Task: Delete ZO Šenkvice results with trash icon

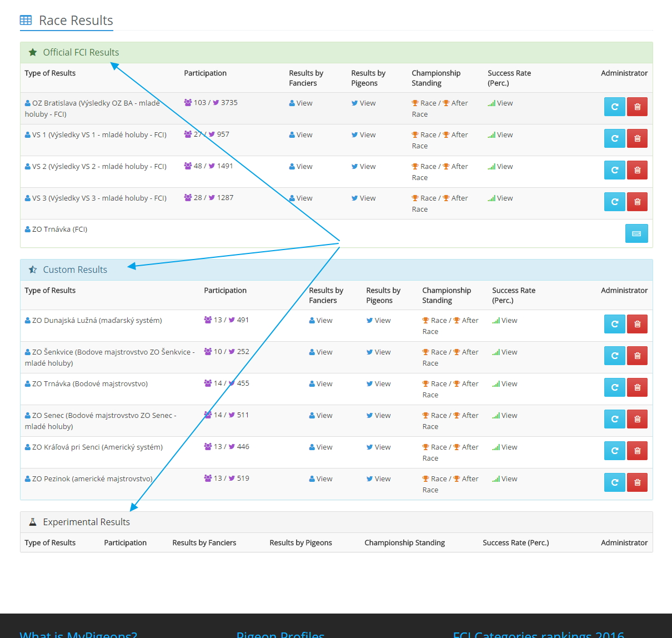Action: point(637,356)
